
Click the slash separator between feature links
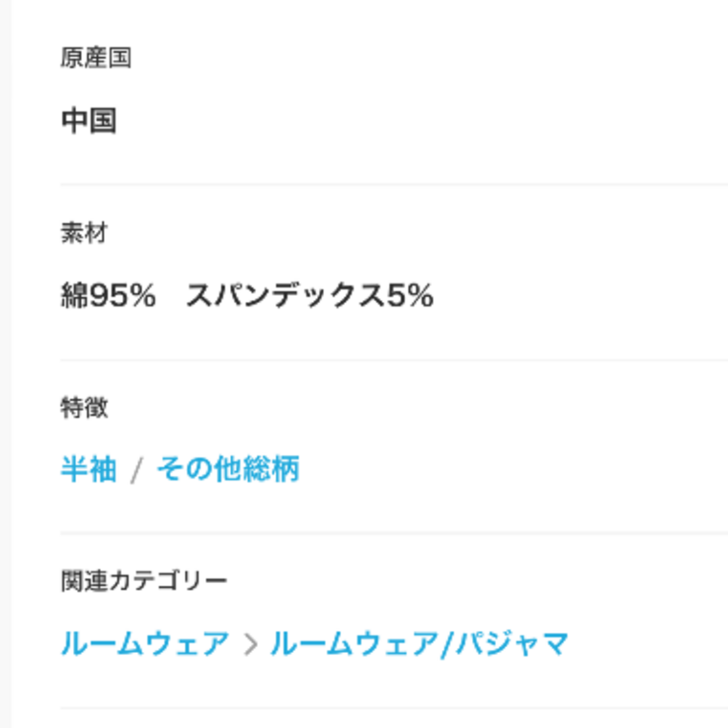[x=136, y=470]
